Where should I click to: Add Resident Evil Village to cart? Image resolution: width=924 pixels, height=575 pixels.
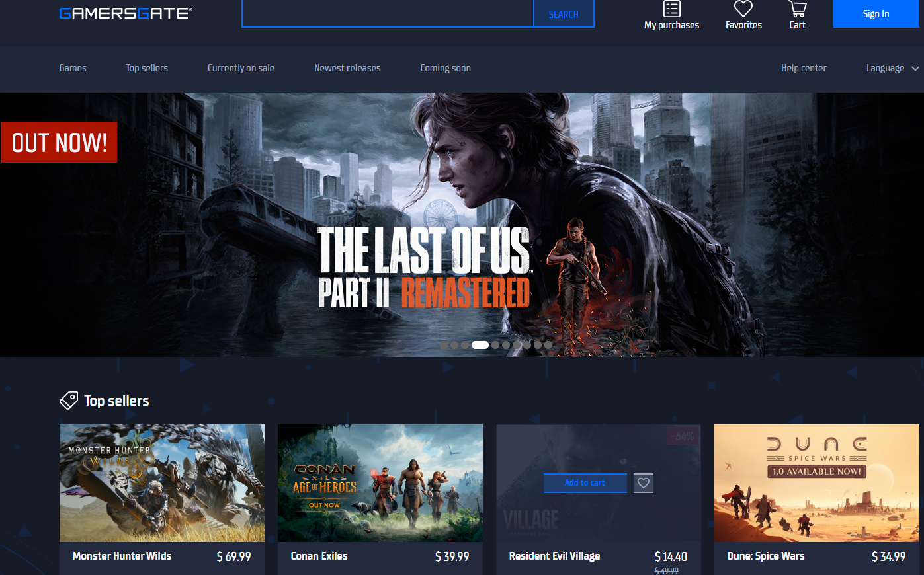585,483
